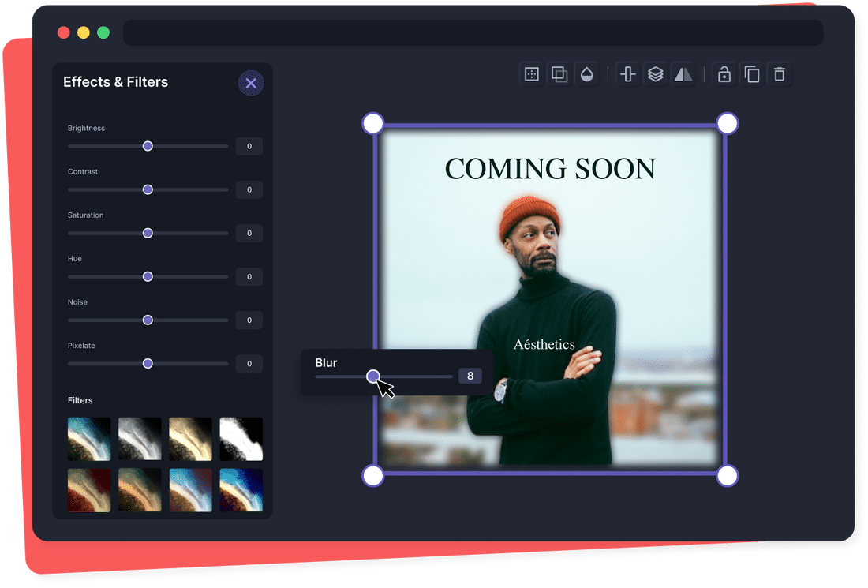
Task: Click the Brightness slider handle
Action: (147, 146)
